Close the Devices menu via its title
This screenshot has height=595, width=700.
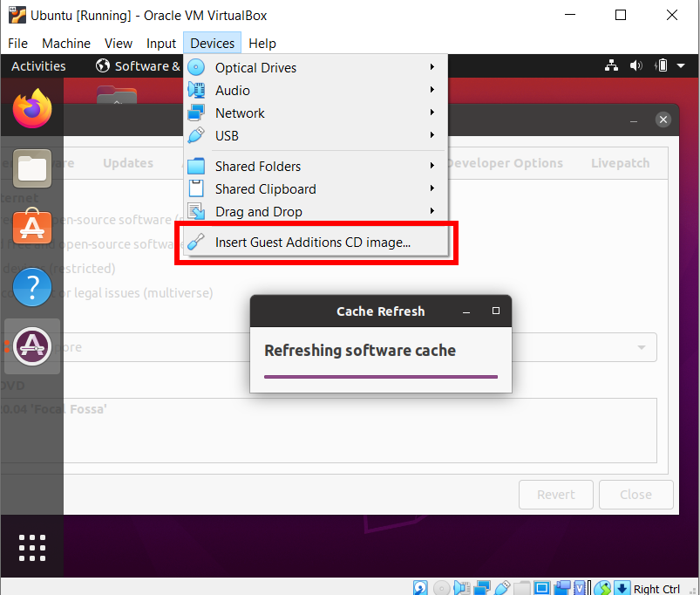click(212, 44)
